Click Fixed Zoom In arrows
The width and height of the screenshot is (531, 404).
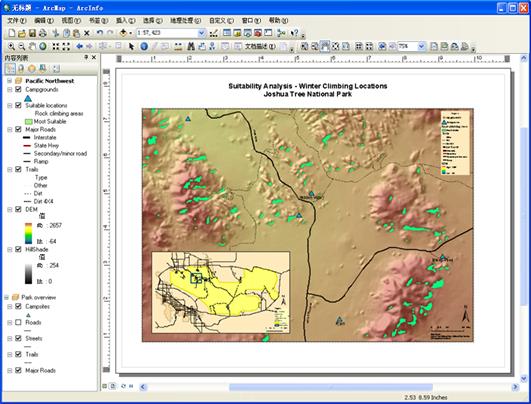[x=56, y=46]
